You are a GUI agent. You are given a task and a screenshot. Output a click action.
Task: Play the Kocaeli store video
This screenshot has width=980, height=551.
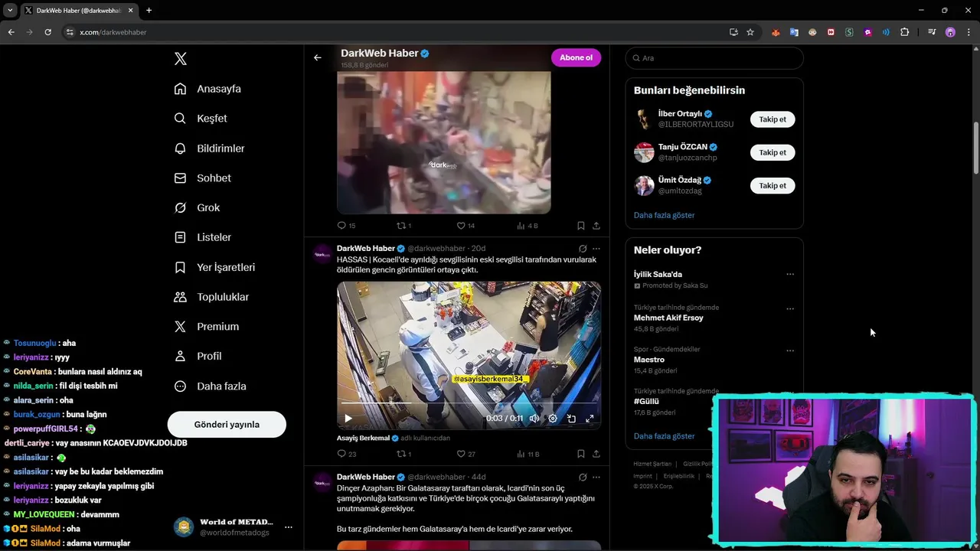[348, 419]
